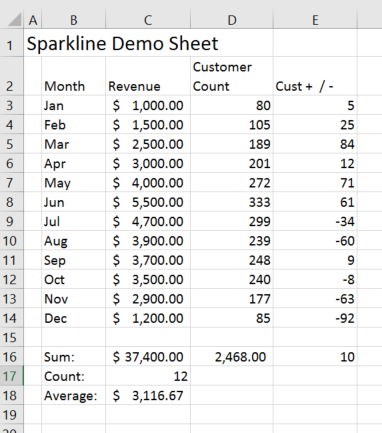Screen dimensions: 382x433
Task: Select row 15 header
Action: point(12,337)
